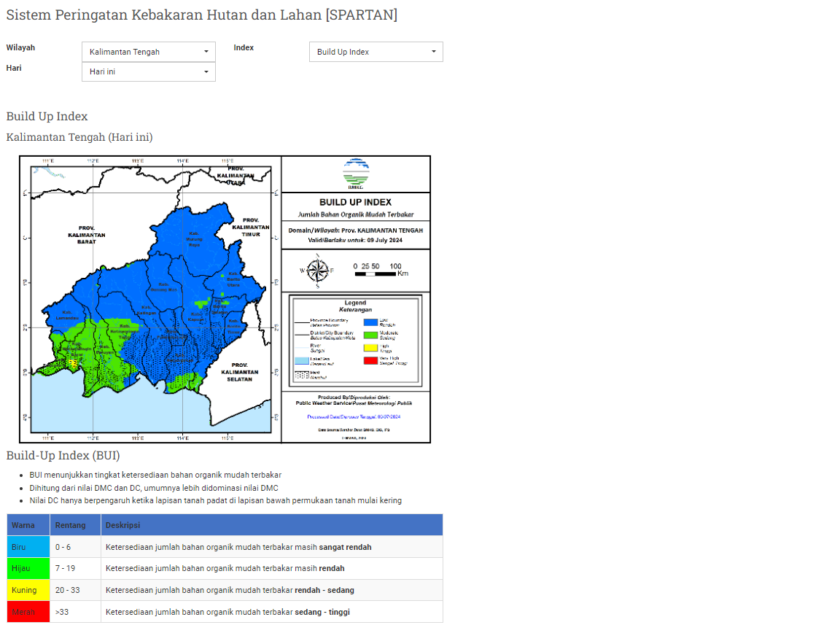Click the range cell '0 - 6'
Viewport: 840px width, 625px height.
click(76, 547)
